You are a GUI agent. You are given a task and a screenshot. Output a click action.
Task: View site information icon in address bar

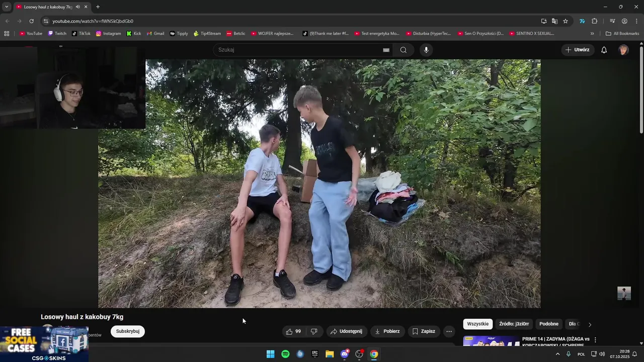pos(46,21)
